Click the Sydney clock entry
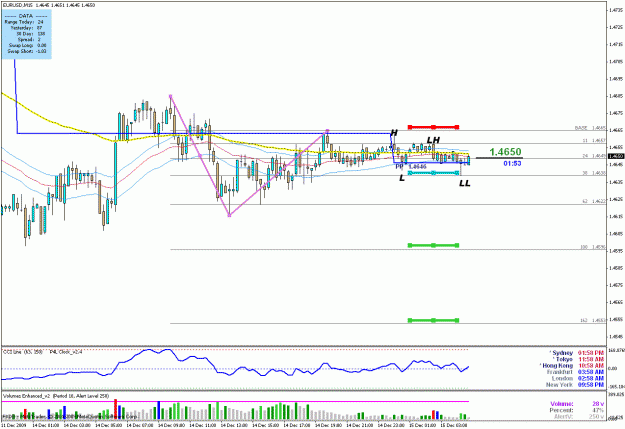Image resolution: width=625 pixels, height=429 pixels. 577,353
